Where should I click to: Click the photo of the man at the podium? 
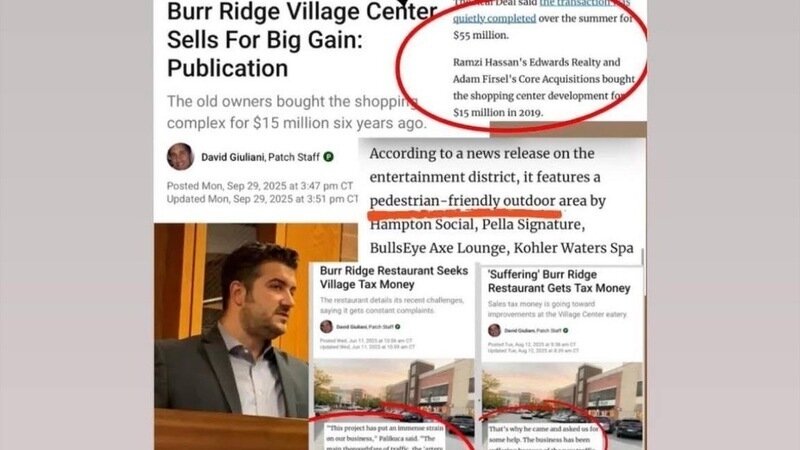[x=231, y=336]
